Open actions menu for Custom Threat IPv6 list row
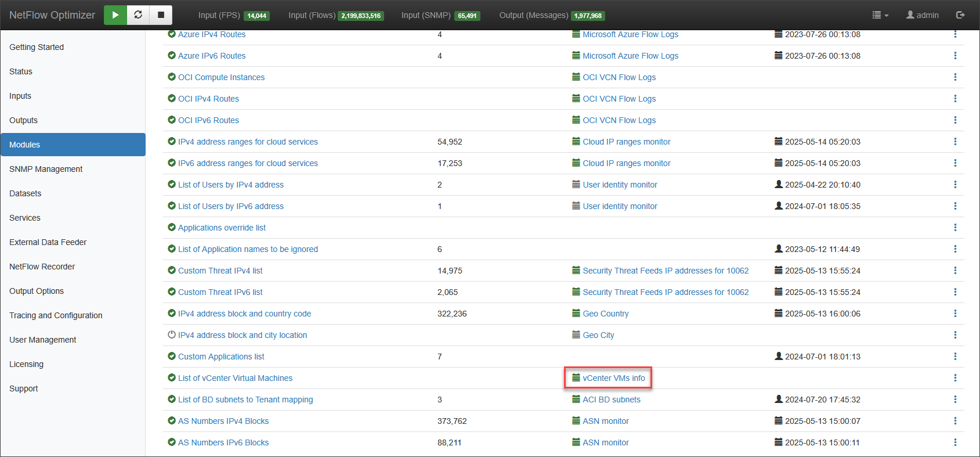The height and width of the screenshot is (457, 980). [955, 292]
